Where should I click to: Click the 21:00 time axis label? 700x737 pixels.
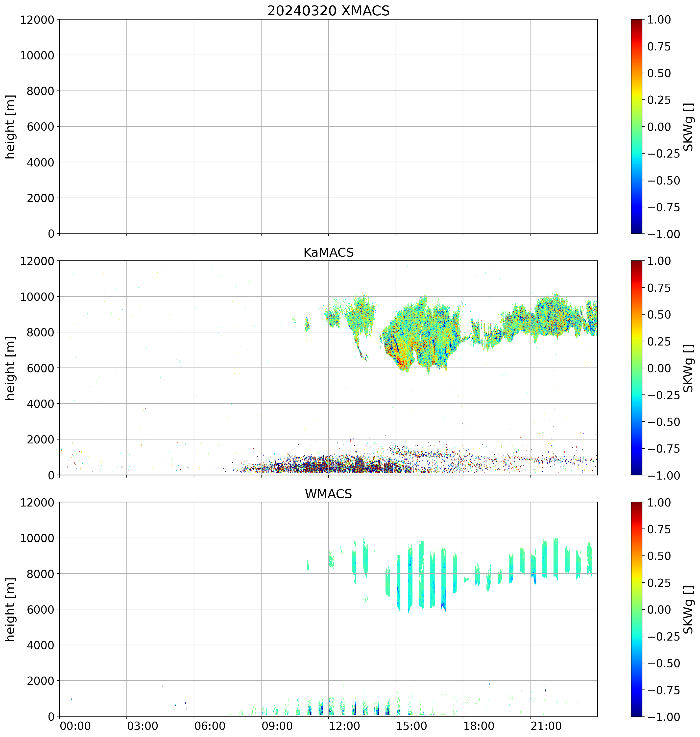click(547, 726)
